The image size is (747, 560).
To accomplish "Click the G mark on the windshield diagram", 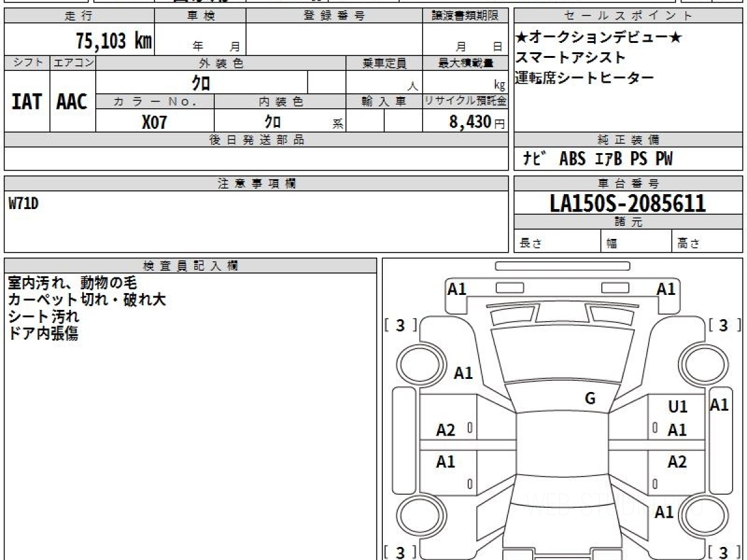I will (x=590, y=398).
